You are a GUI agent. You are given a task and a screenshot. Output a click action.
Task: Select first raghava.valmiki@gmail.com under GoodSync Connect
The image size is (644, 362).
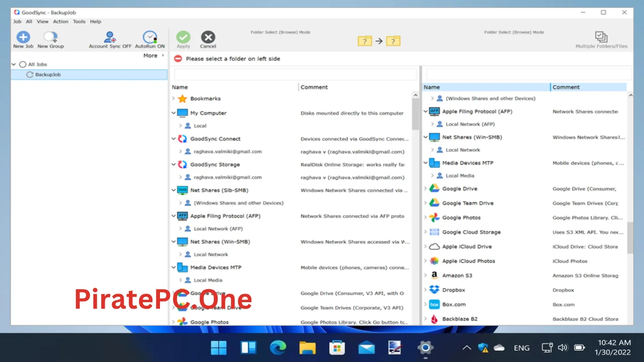[227, 151]
